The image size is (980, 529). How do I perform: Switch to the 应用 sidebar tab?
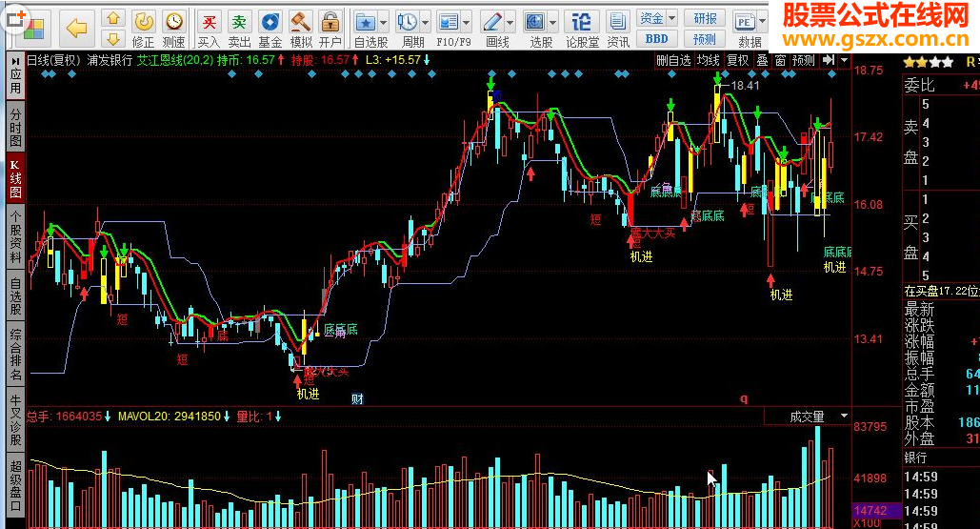(x=15, y=81)
